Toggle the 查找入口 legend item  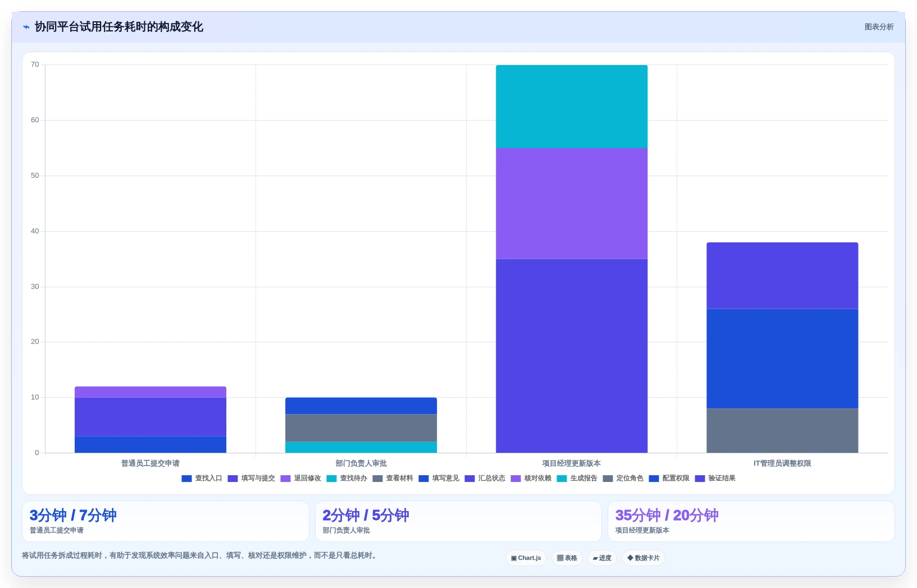click(x=202, y=479)
